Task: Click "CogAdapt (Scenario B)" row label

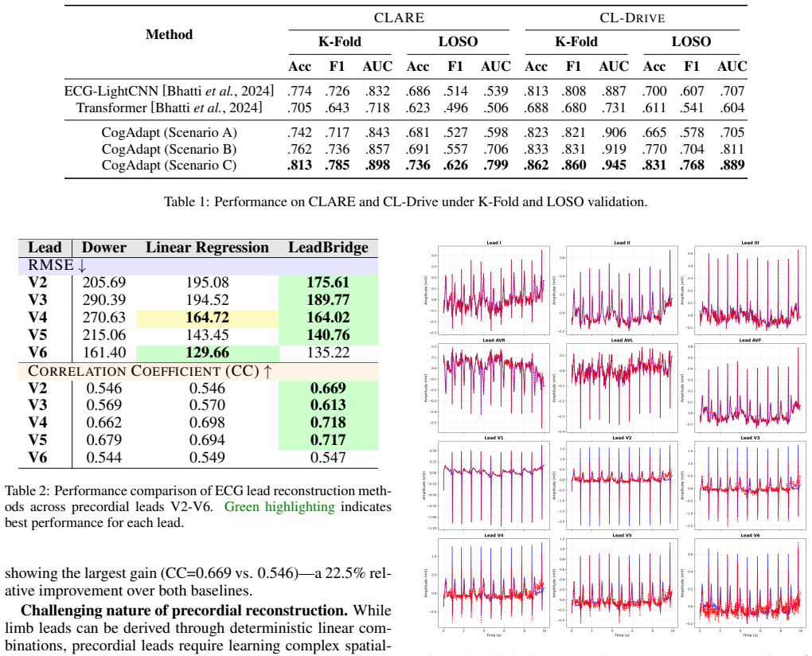Action: [170, 149]
